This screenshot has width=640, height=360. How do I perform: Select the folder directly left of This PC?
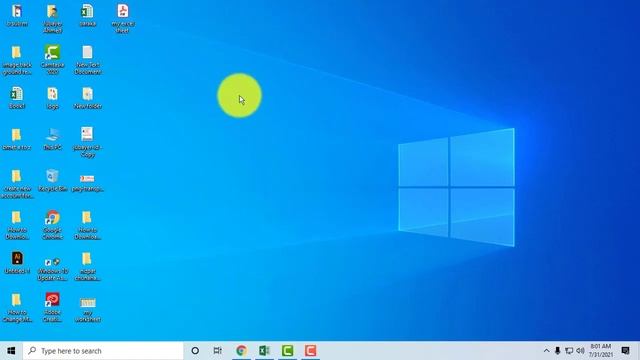click(x=17, y=139)
